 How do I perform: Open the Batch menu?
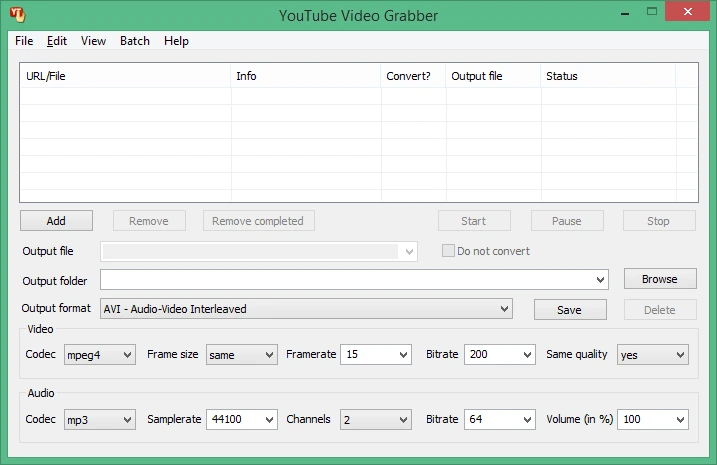135,41
